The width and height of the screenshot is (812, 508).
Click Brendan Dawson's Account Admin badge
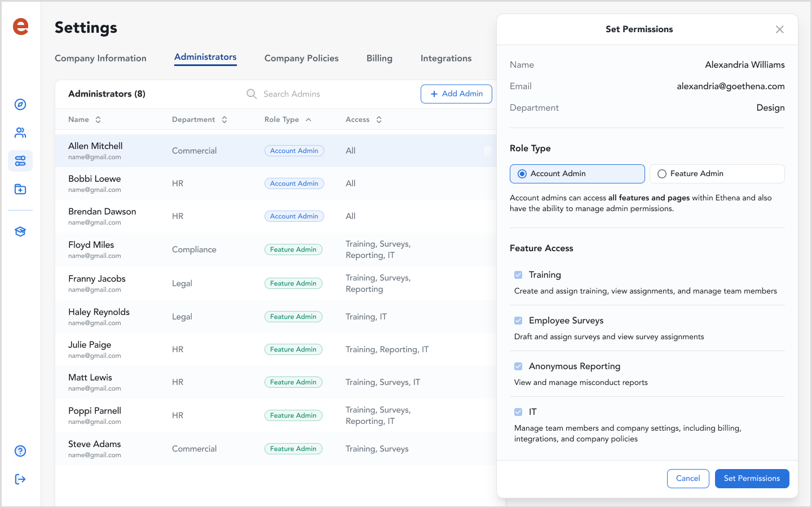pos(294,216)
